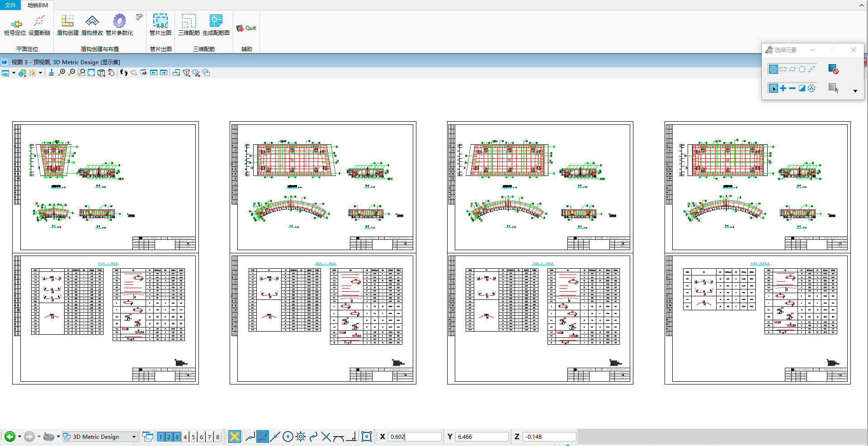The image size is (868, 446).
Task: Click the Quit button
Action: point(246,28)
